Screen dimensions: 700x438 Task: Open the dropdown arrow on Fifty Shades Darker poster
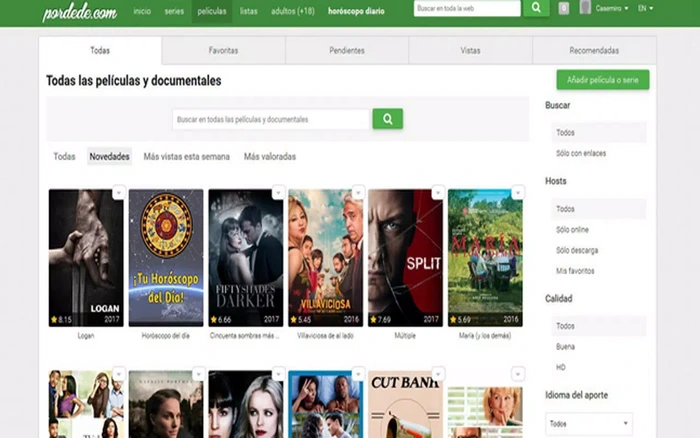(x=278, y=192)
